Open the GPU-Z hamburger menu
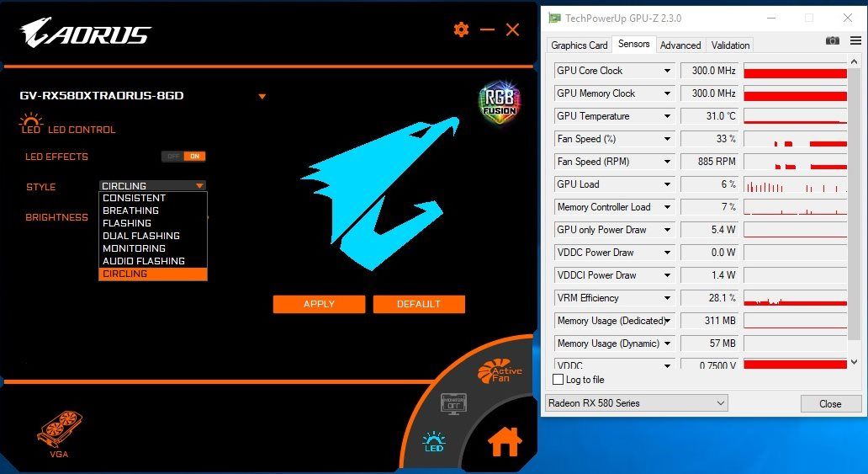Image resolution: width=868 pixels, height=474 pixels. (x=856, y=40)
